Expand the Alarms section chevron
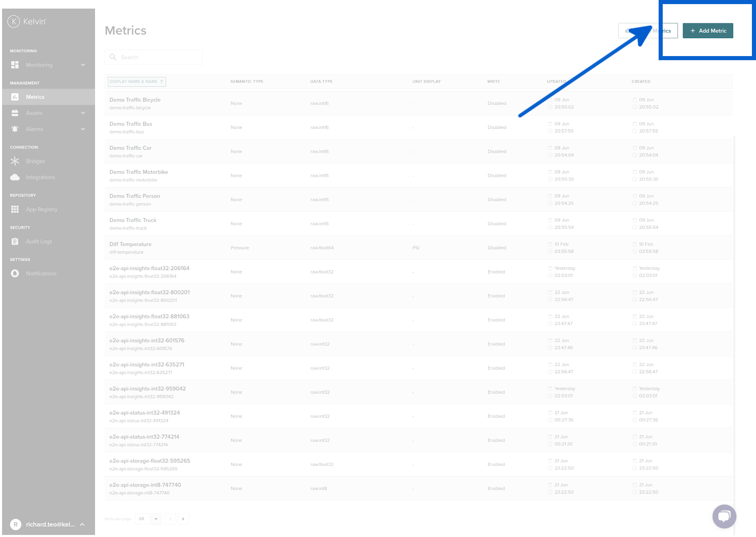This screenshot has height=537, width=756. (83, 129)
